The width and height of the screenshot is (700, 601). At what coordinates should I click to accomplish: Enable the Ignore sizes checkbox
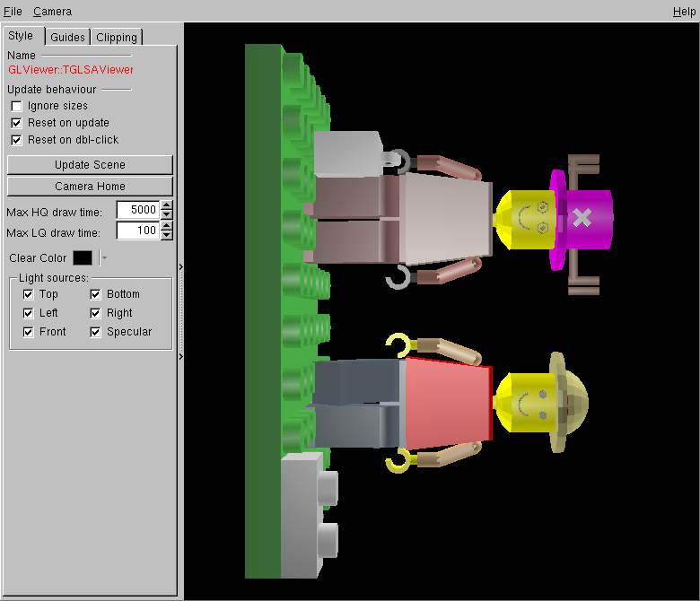click(x=16, y=106)
